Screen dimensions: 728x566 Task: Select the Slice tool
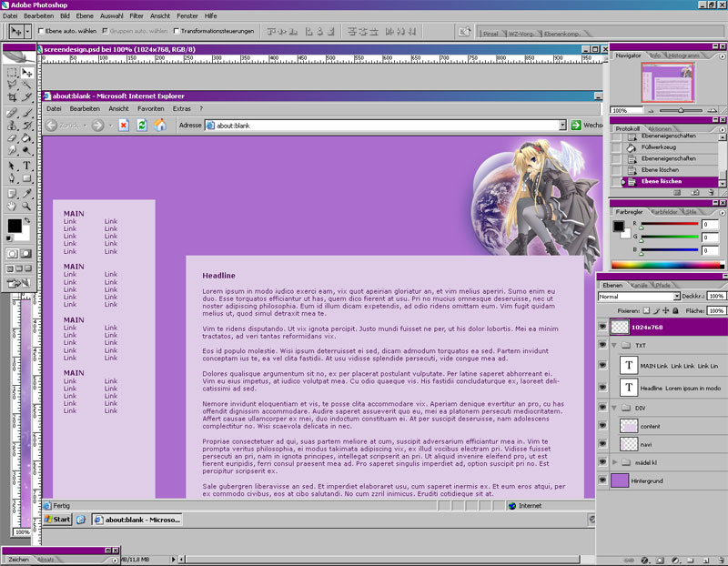(27, 97)
